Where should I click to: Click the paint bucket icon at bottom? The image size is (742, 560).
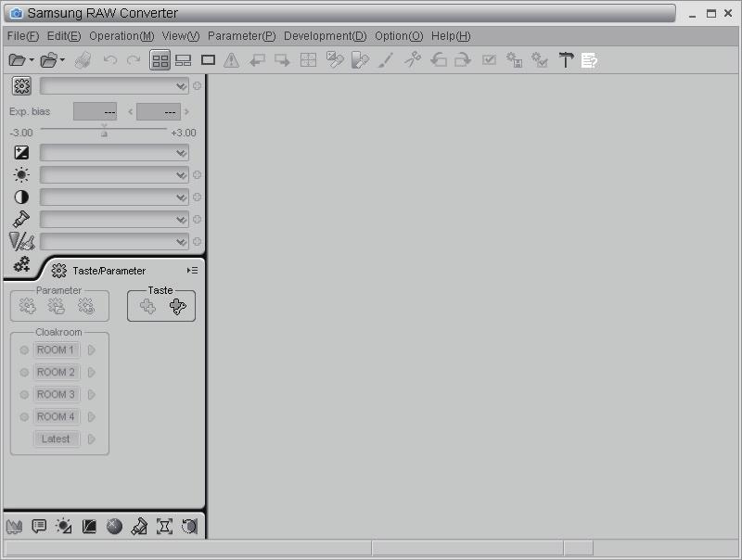[139, 526]
